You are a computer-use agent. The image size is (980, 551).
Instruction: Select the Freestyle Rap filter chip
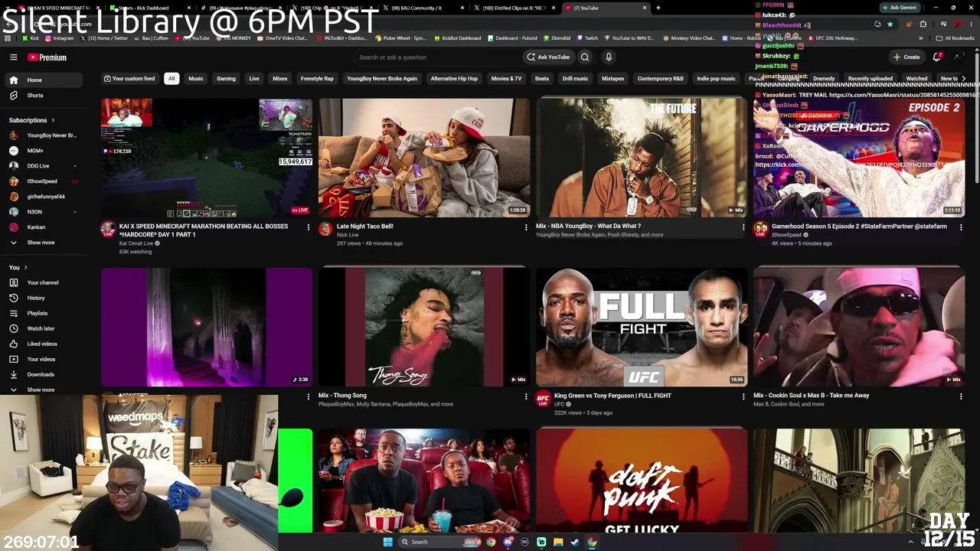[317, 78]
